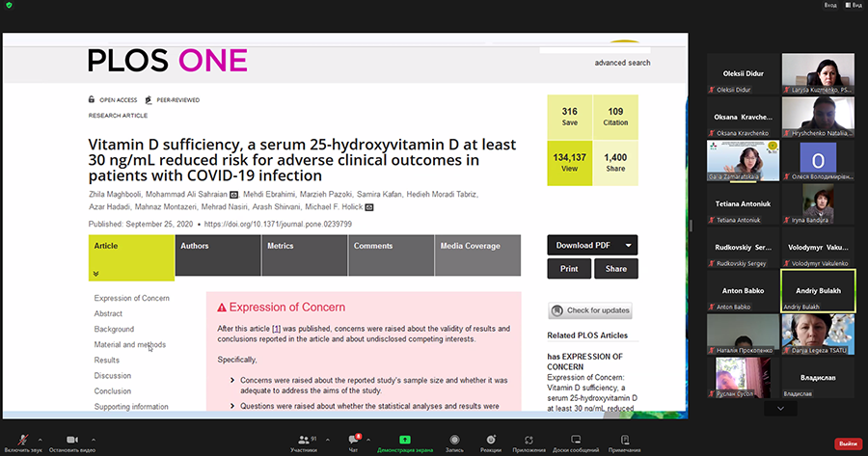Image resolution: width=868 pixels, height=456 pixels.
Task: Start recording with the Запись icon
Action: 454,440
